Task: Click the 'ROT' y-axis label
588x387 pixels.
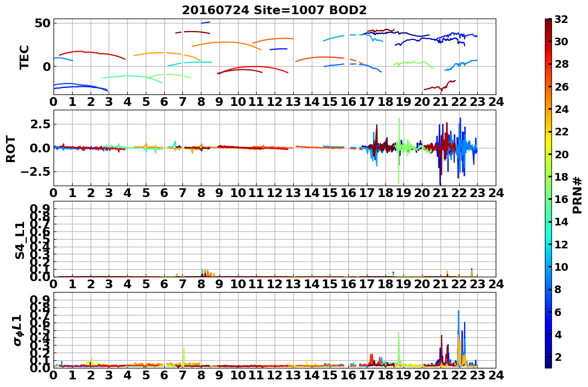Action: coord(11,149)
